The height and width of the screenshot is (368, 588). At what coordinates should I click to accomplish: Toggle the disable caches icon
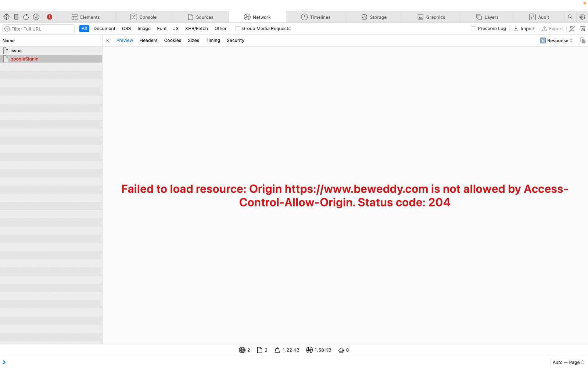572,29
